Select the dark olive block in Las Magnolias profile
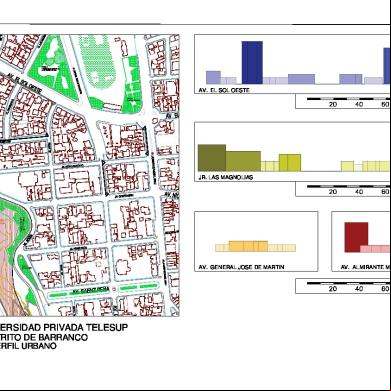Viewport: 391px width, 391px height. (212, 158)
